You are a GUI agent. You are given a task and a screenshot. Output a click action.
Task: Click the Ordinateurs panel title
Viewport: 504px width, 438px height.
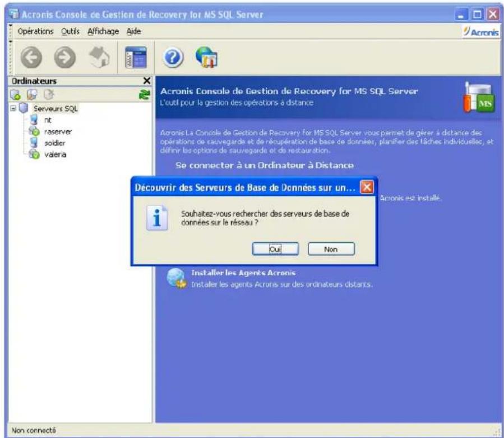[x=34, y=81]
